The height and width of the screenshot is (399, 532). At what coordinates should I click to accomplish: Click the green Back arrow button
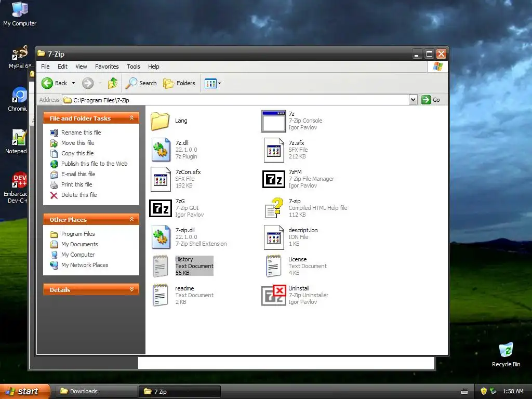tap(47, 83)
